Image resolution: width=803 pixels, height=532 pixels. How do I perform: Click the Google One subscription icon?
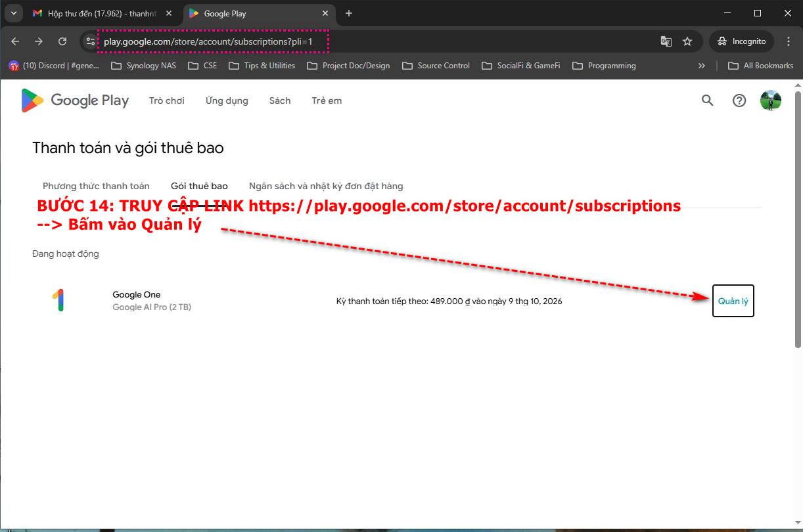58,301
